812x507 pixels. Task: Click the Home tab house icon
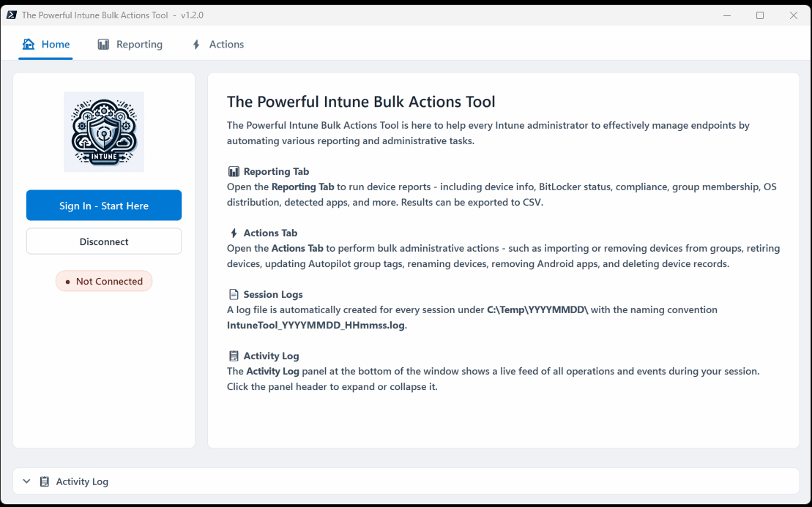29,44
